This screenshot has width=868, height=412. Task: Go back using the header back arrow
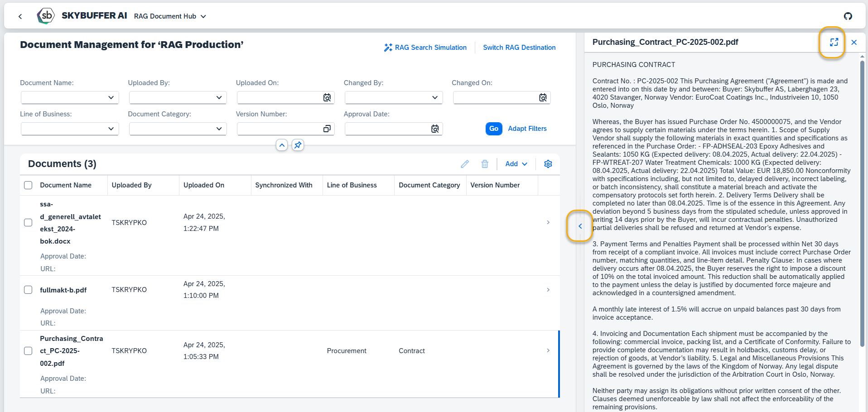click(20, 16)
